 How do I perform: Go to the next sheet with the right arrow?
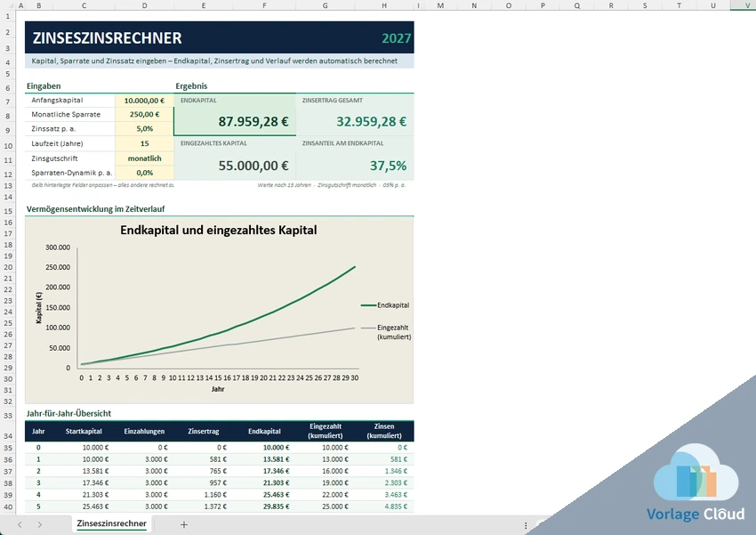pyautogui.click(x=39, y=524)
